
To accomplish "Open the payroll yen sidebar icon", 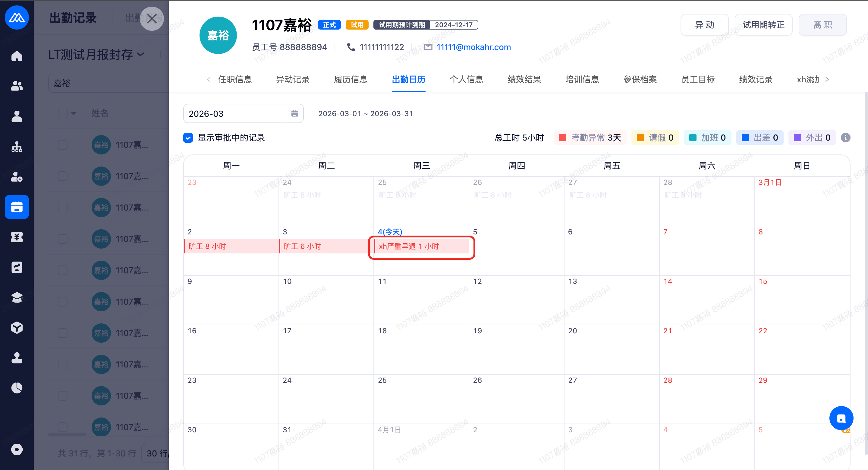I will click(17, 237).
